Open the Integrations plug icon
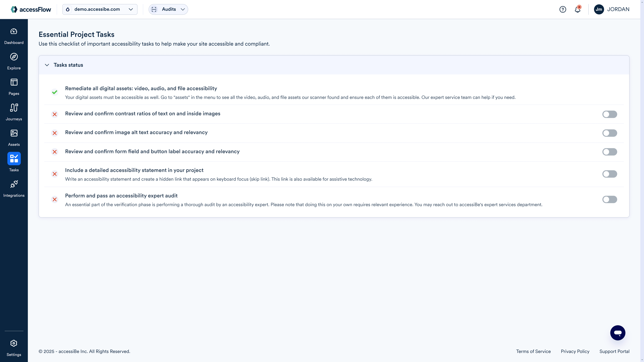This screenshot has width=644, height=362. pos(14,184)
